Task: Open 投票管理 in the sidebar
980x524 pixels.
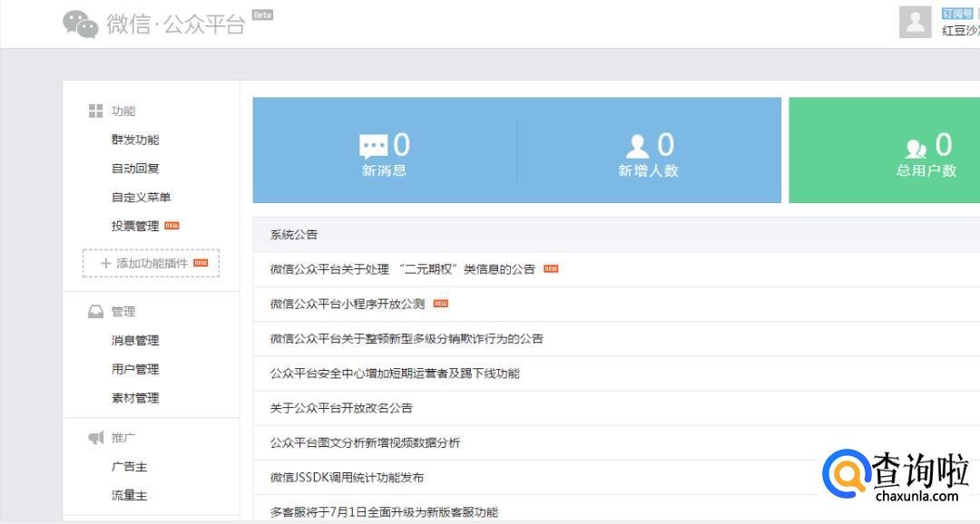Action: [x=135, y=227]
